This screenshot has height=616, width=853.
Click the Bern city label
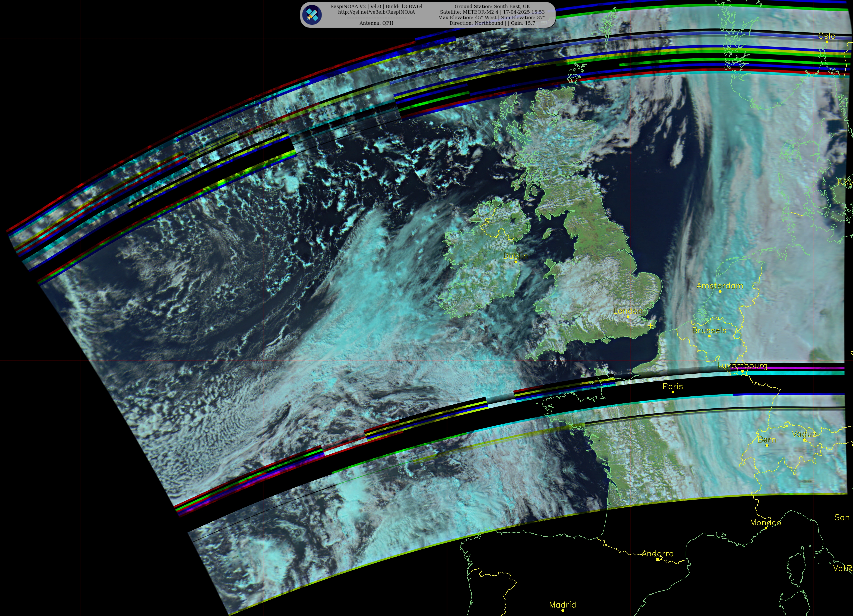point(766,440)
